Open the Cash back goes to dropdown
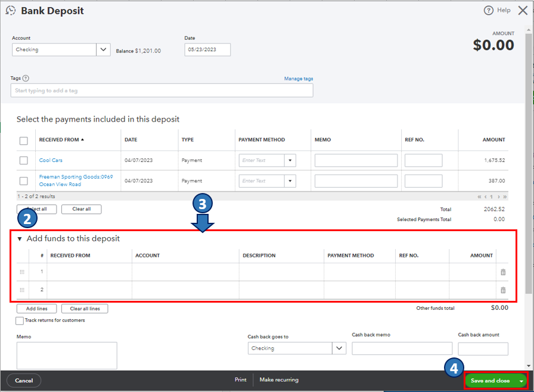The width and height of the screenshot is (534, 392). pyautogui.click(x=339, y=349)
